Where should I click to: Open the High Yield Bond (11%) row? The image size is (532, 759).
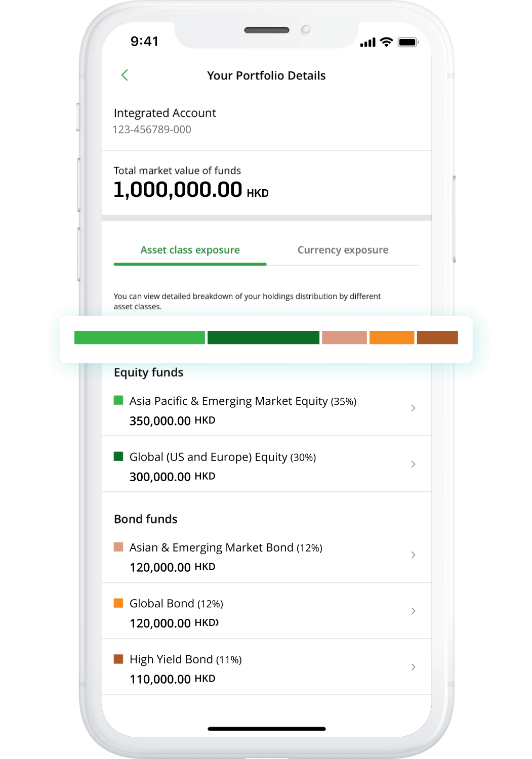266,667
